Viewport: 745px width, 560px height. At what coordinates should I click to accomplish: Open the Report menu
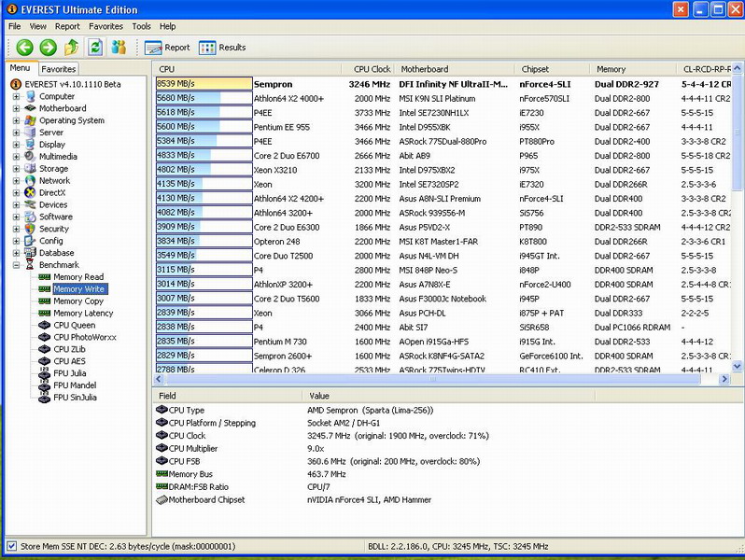[x=67, y=26]
